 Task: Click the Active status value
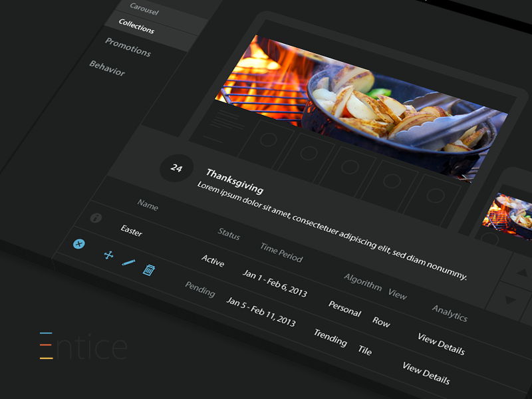(213, 261)
